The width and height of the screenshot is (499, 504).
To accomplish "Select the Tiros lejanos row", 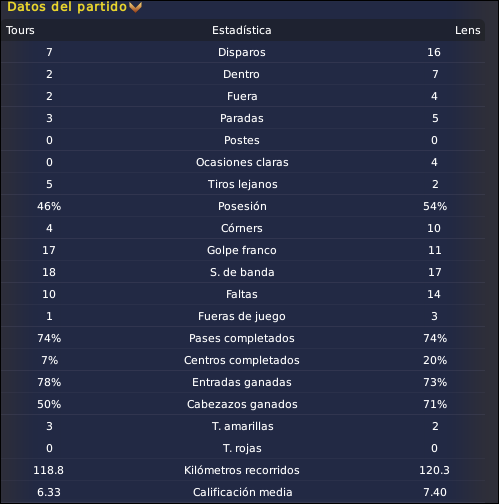I will click(x=243, y=184).
